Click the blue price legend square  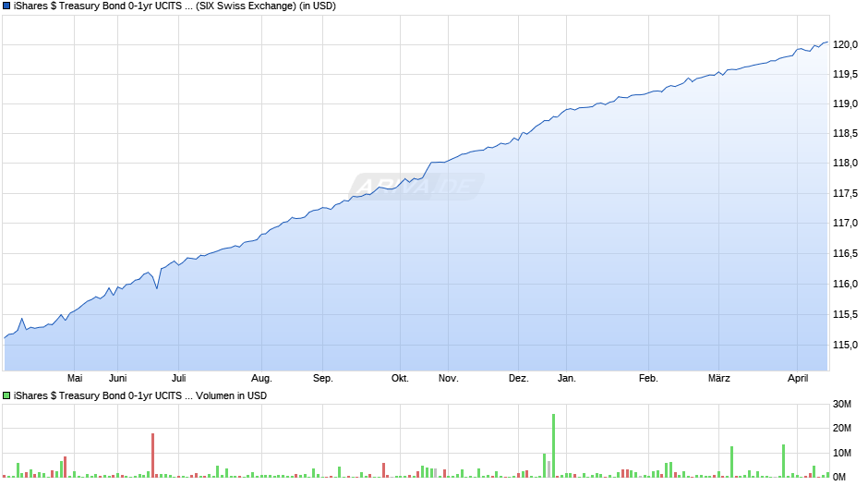(6, 6)
